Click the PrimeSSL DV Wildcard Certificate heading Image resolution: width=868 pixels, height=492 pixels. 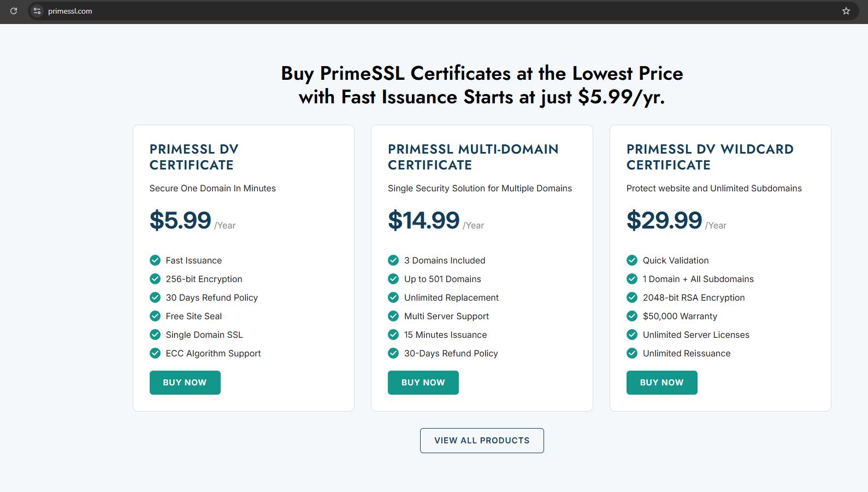pyautogui.click(x=710, y=157)
